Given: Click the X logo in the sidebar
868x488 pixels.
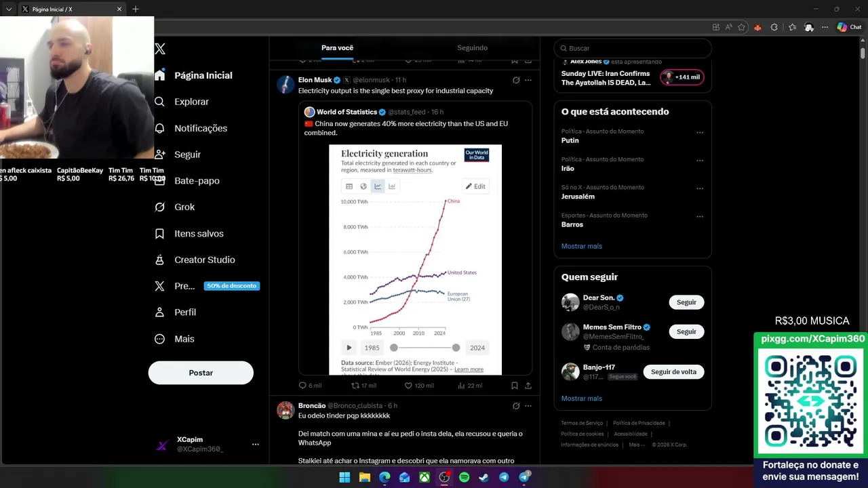Looking at the screenshot, I should click(160, 49).
